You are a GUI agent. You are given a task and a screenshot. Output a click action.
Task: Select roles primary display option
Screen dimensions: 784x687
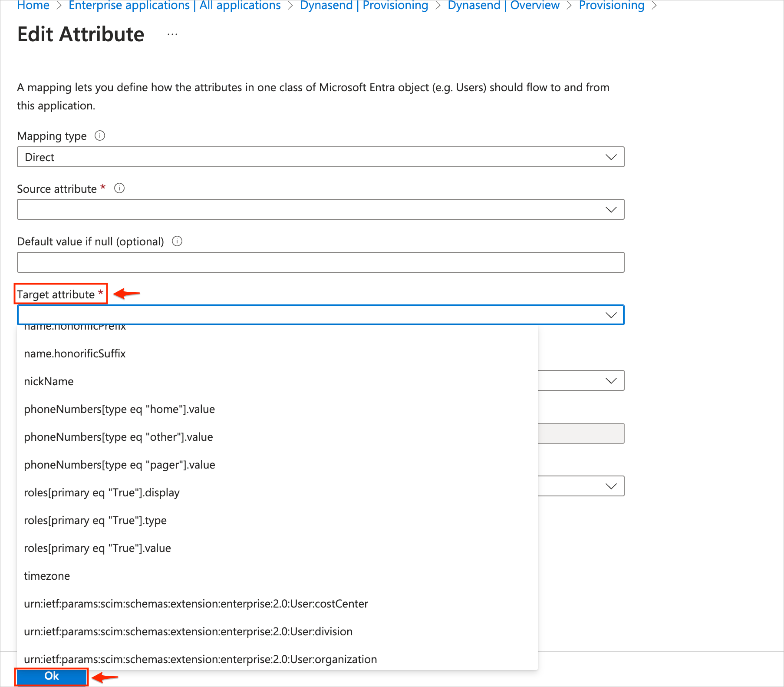pyautogui.click(x=102, y=492)
